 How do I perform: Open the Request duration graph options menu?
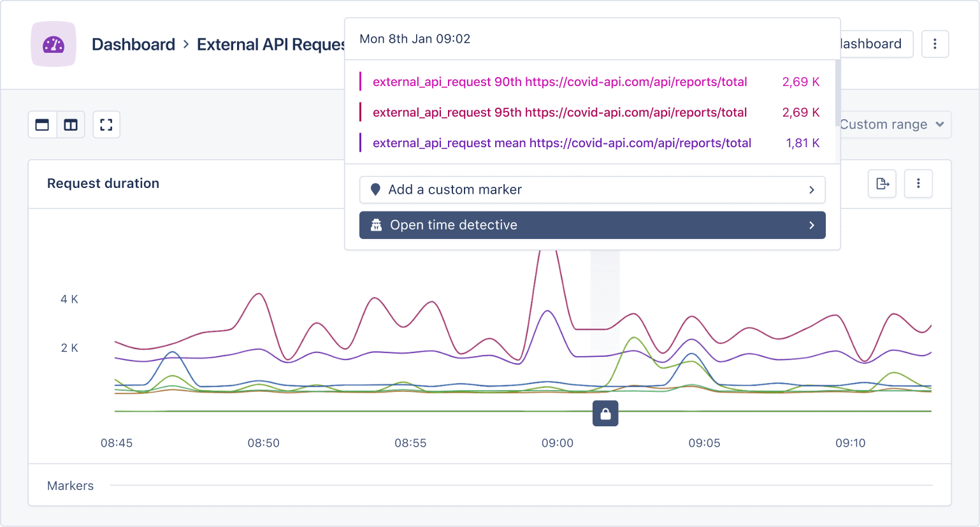tap(918, 184)
